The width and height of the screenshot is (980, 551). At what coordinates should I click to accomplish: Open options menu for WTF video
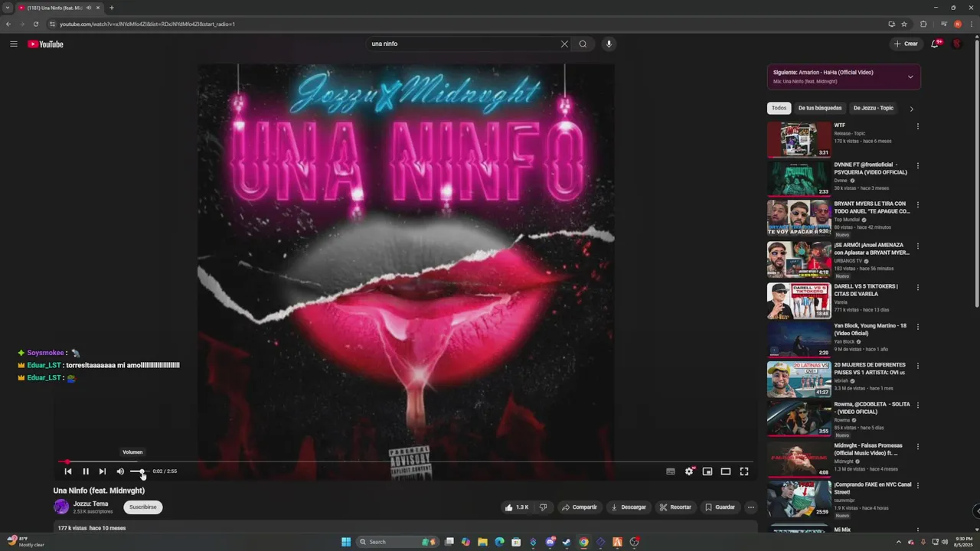918,126
